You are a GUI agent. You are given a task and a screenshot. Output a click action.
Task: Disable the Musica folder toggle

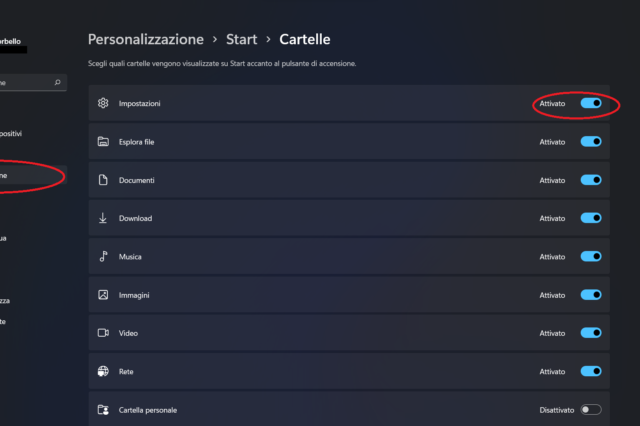(x=591, y=257)
